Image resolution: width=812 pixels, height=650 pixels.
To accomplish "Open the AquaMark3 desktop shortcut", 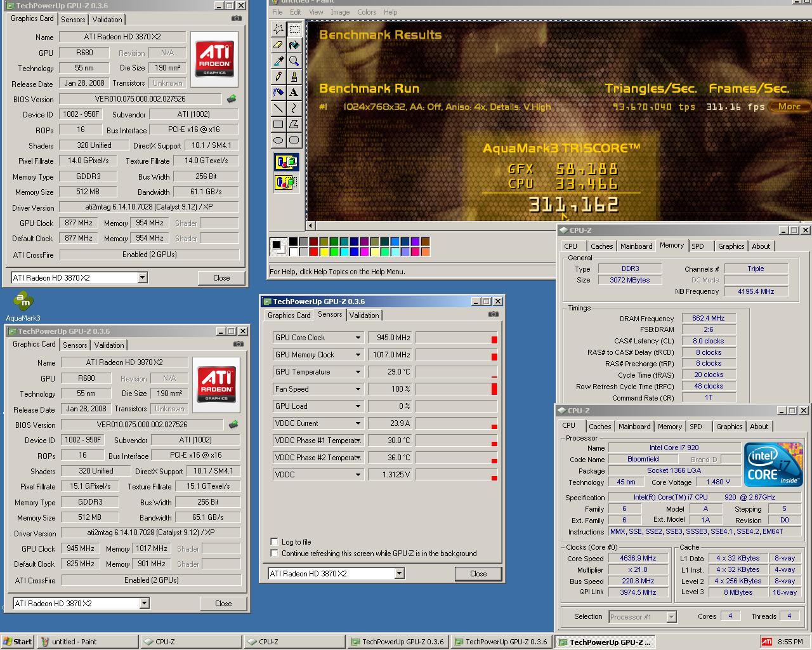I will (23, 306).
